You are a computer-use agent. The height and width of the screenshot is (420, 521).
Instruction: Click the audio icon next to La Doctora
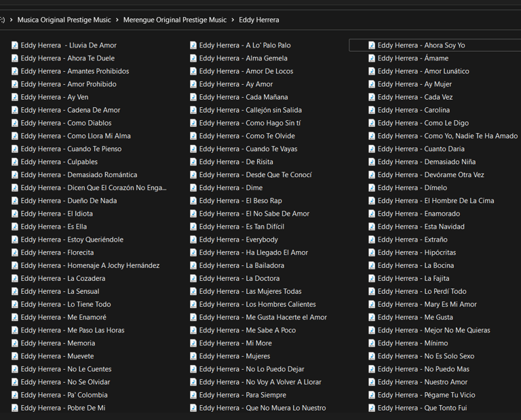click(x=193, y=278)
